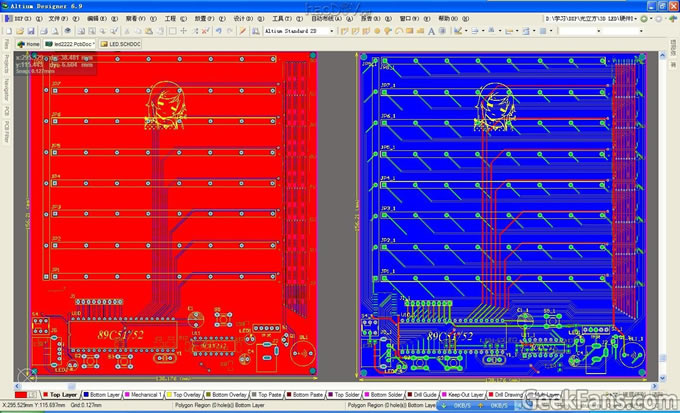Select the Top Layer tab button
The width and height of the screenshot is (680, 413).
pyautogui.click(x=62, y=395)
